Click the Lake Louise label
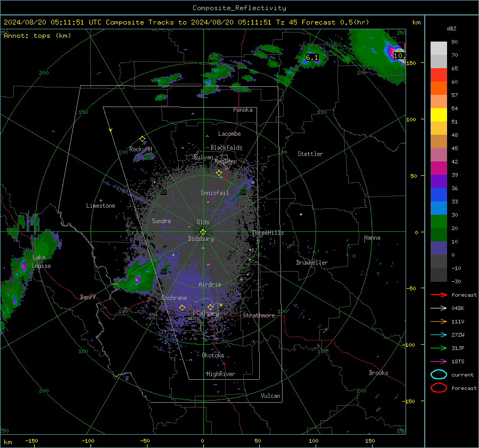Image resolution: width=479 pixels, height=448 pixels. point(41,262)
